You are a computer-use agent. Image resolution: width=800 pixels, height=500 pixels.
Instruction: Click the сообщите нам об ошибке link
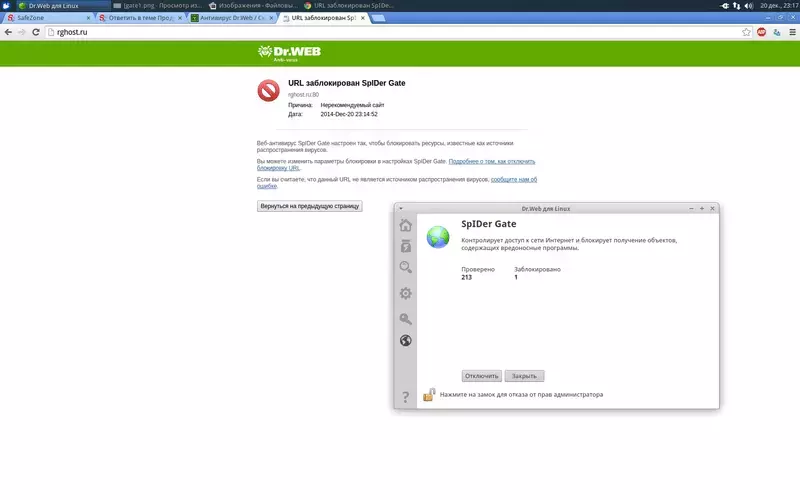pyautogui.click(x=396, y=183)
